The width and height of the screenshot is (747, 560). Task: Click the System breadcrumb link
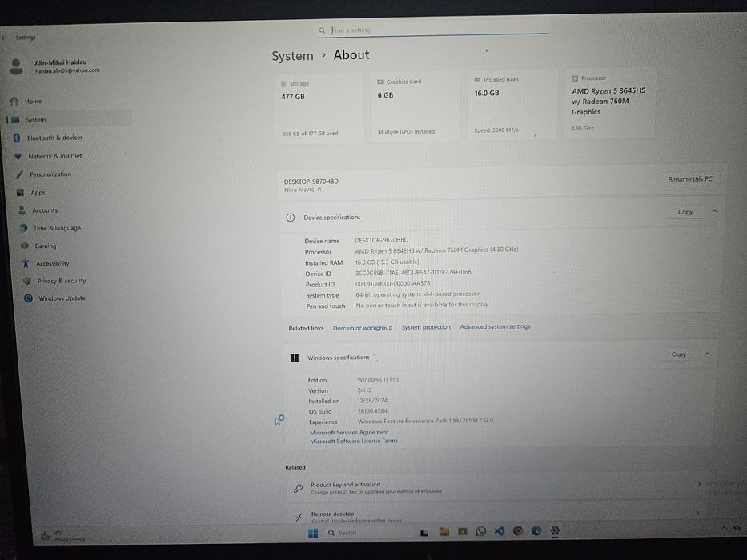point(292,56)
